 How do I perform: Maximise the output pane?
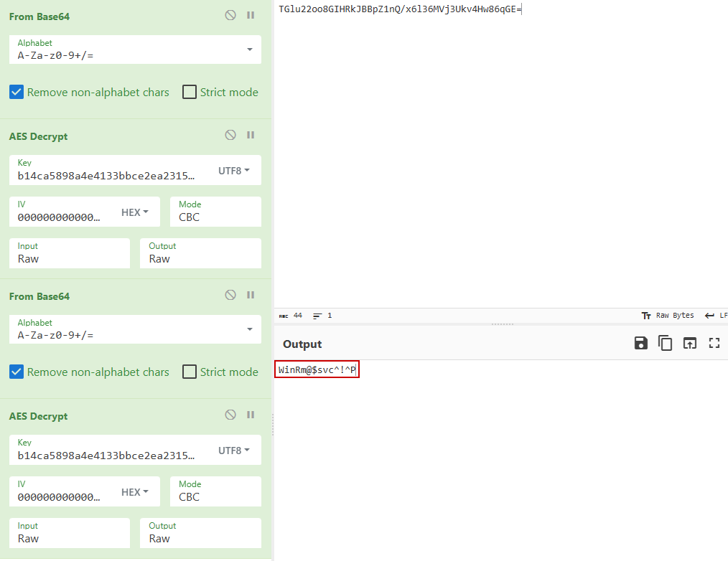(714, 343)
